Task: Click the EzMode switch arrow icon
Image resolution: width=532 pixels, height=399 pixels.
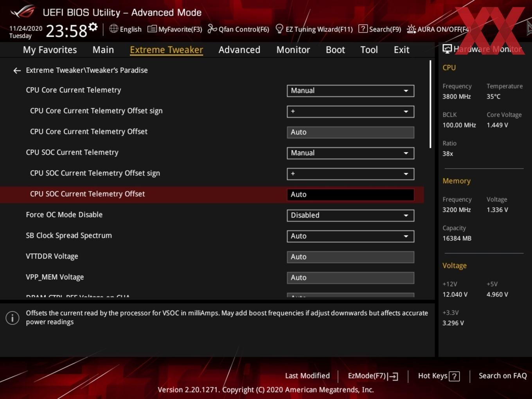Action: 393,376
